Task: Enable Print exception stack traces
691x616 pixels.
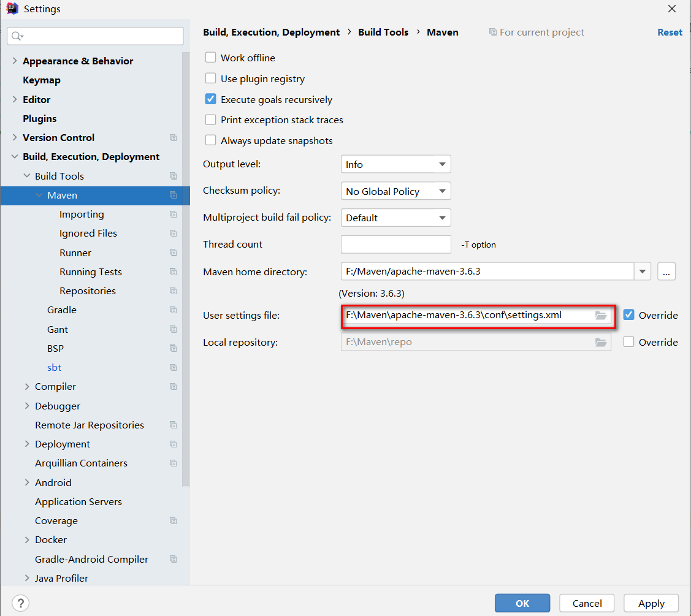Action: (x=211, y=120)
